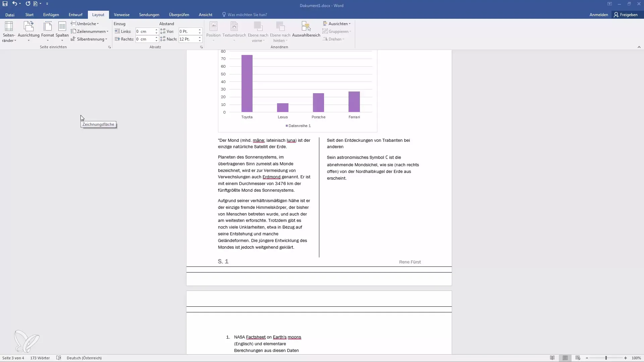Decrease the Abstand Nach value
The image size is (644, 362).
tap(200, 41)
